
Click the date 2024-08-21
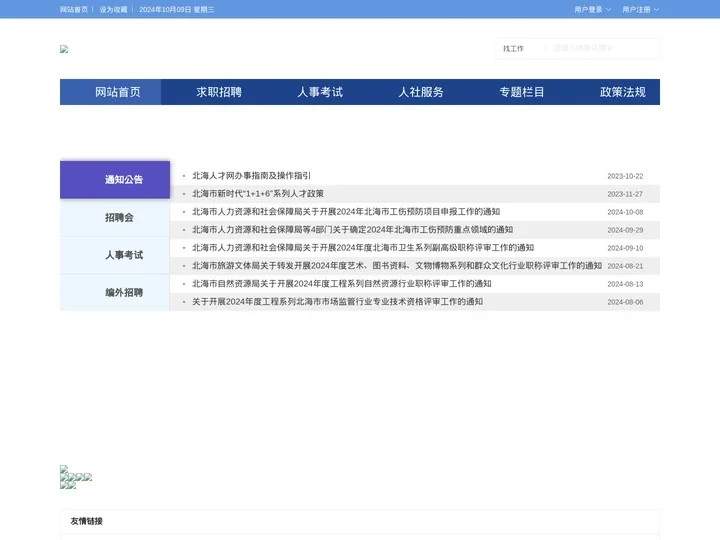point(625,266)
